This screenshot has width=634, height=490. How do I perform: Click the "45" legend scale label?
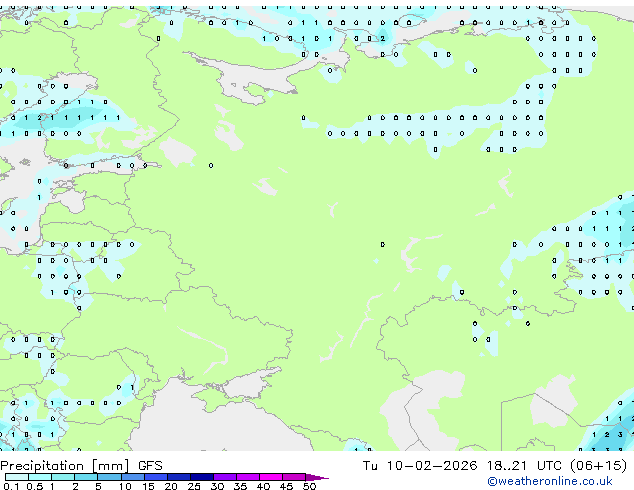click(x=286, y=486)
